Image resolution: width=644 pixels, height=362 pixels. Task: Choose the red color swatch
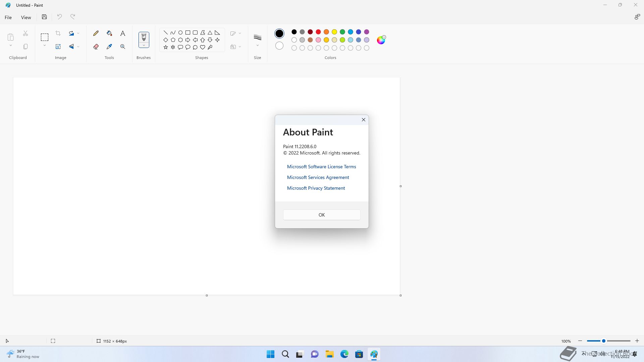[318, 32]
